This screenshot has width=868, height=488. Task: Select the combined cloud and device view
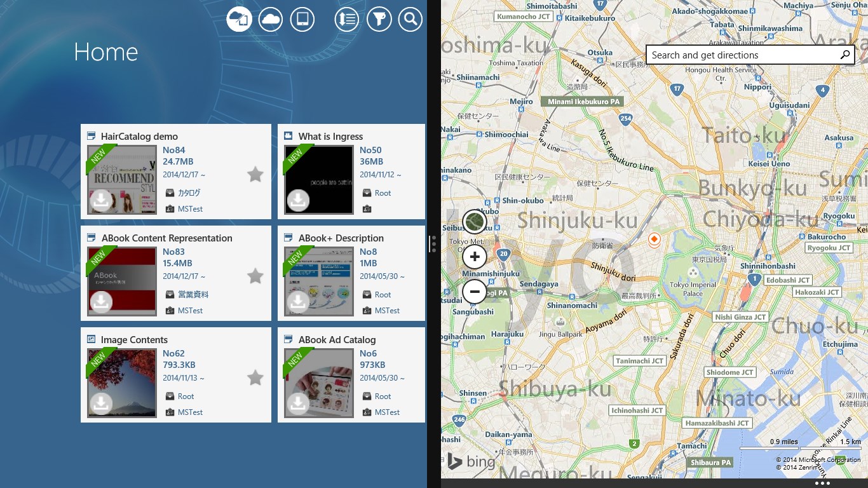pyautogui.click(x=240, y=19)
